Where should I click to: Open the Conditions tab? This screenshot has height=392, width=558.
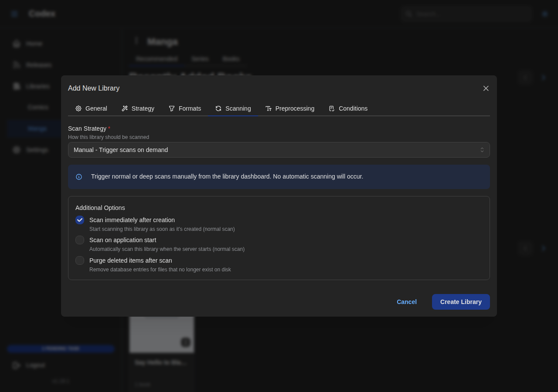coord(348,108)
